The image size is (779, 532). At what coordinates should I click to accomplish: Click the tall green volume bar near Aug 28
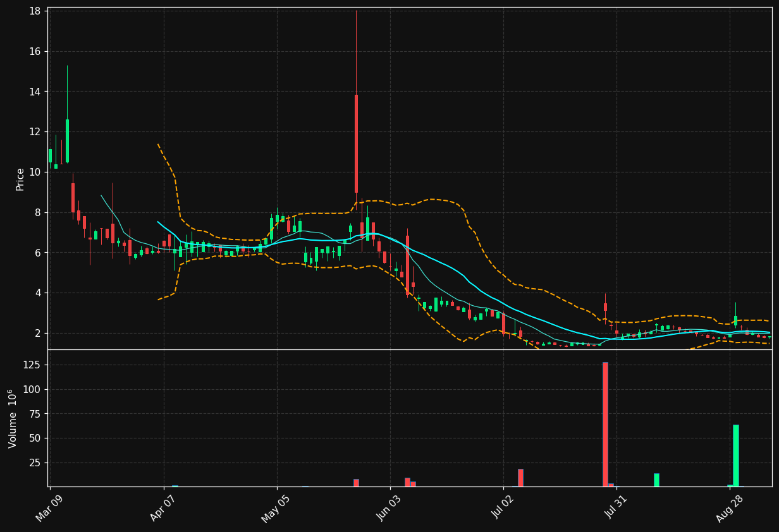735,456
